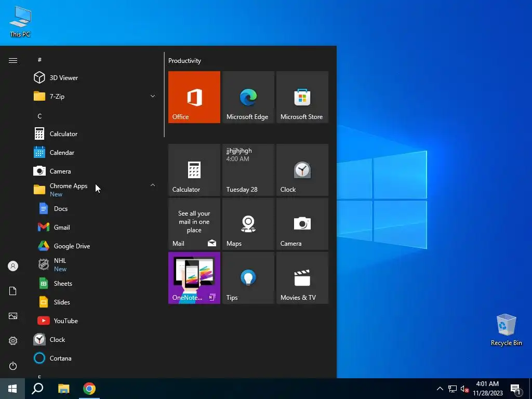The width and height of the screenshot is (532, 399).
Task: Switch to Google Chrome on the taskbar
Action: point(89,389)
